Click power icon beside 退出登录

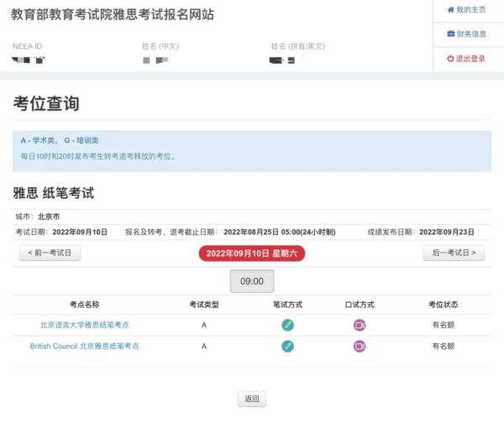click(x=450, y=59)
